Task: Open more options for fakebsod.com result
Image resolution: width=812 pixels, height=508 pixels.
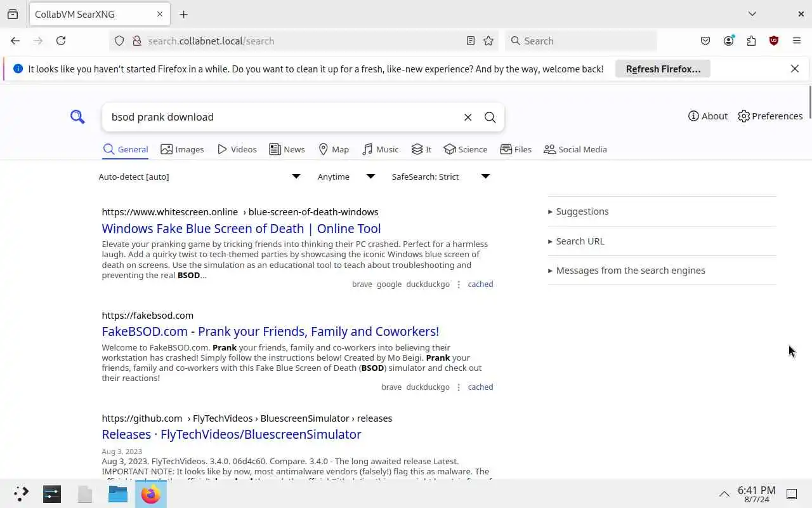Action: (x=459, y=387)
